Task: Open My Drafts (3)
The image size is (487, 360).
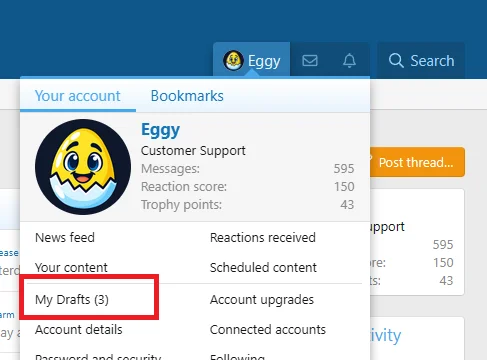Action: click(72, 299)
